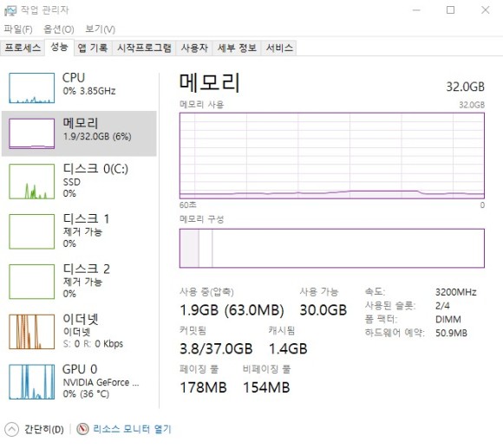
Task: Click the 간단히(D) button text
Action: (x=44, y=429)
